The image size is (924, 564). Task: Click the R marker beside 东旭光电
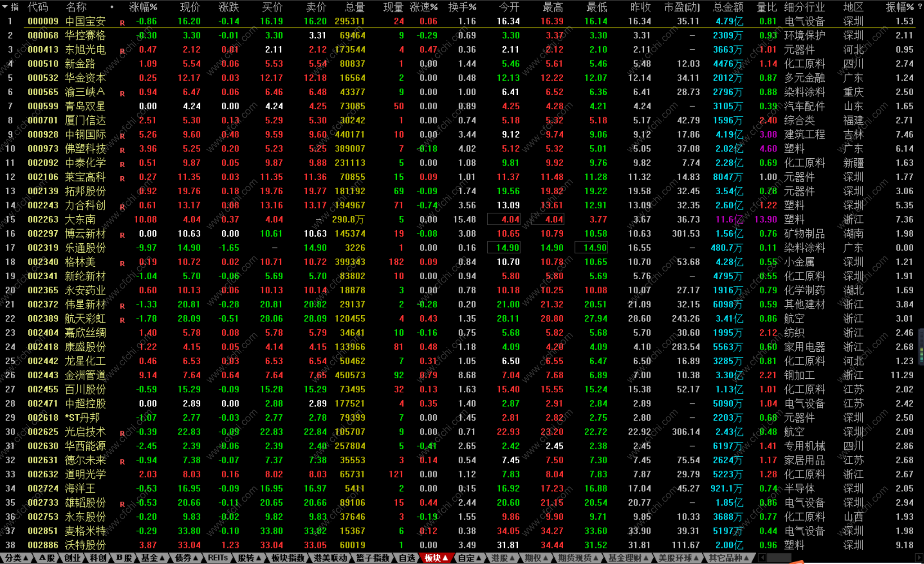coord(122,51)
